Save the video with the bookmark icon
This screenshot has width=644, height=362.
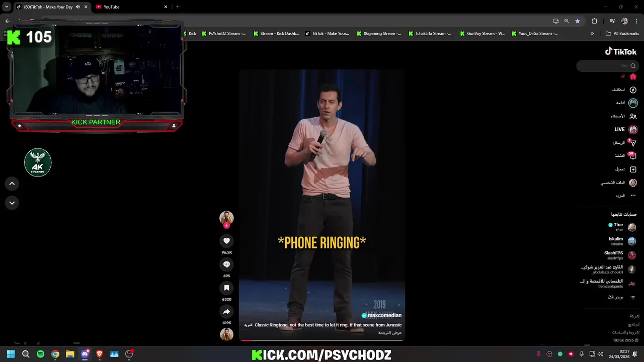(x=226, y=288)
